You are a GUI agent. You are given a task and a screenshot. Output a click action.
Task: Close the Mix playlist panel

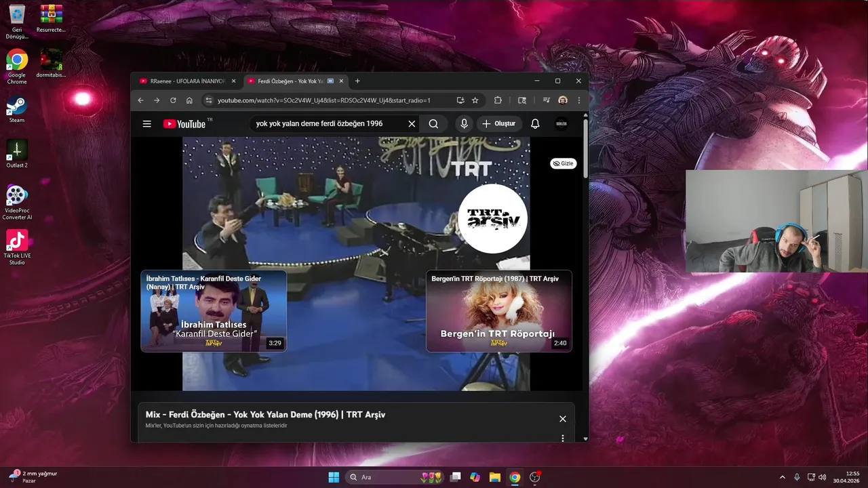(x=562, y=419)
